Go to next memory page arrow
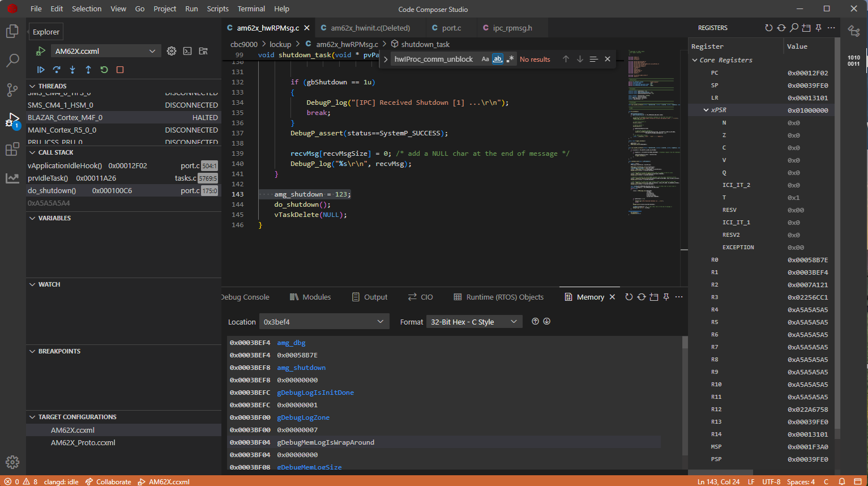 click(546, 321)
